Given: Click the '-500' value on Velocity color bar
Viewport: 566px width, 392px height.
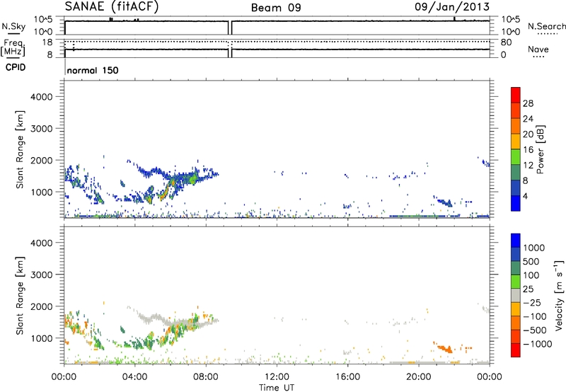Looking at the screenshot, I should [534, 330].
